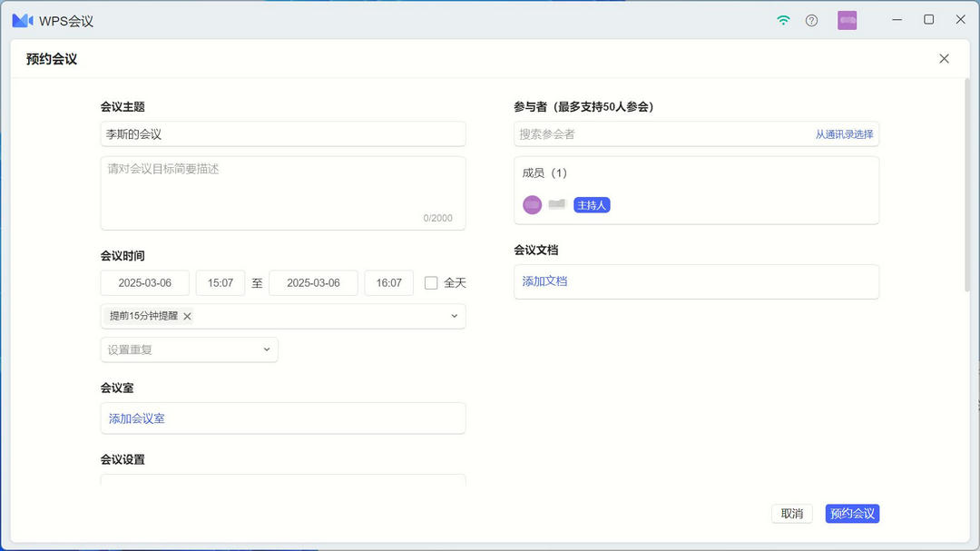Image resolution: width=980 pixels, height=551 pixels.
Task: Open help via the question mark icon
Action: coord(811,19)
